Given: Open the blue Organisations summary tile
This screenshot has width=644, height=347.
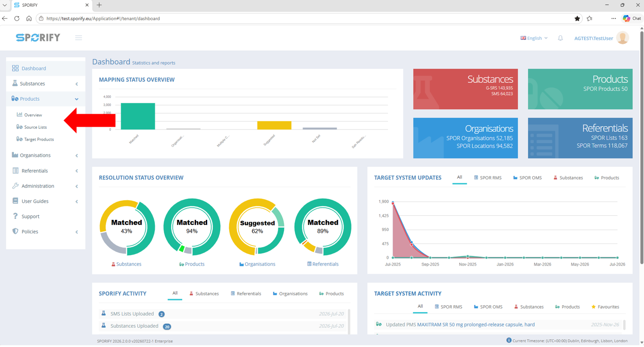Looking at the screenshot, I should (x=465, y=138).
